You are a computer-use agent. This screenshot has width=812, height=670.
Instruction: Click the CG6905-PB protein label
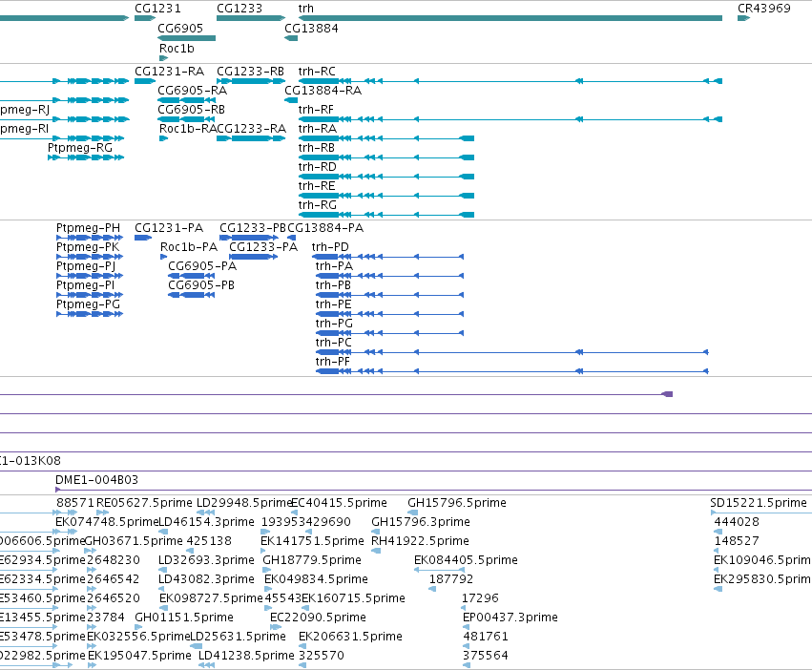[201, 285]
